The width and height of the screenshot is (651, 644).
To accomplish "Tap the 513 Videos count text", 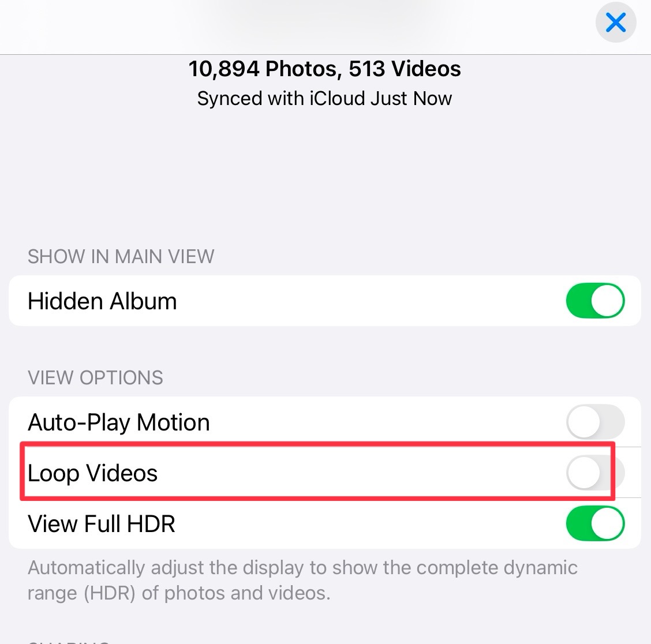I will [405, 69].
